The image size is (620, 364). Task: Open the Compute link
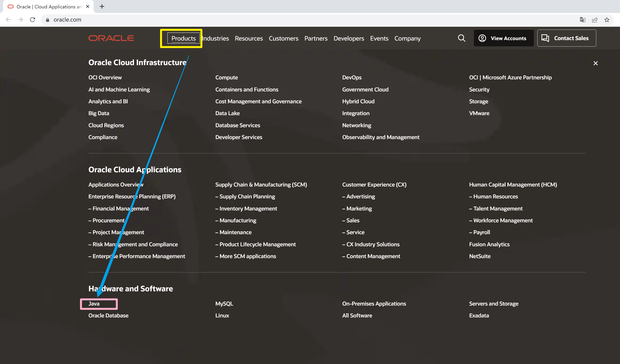click(x=227, y=77)
